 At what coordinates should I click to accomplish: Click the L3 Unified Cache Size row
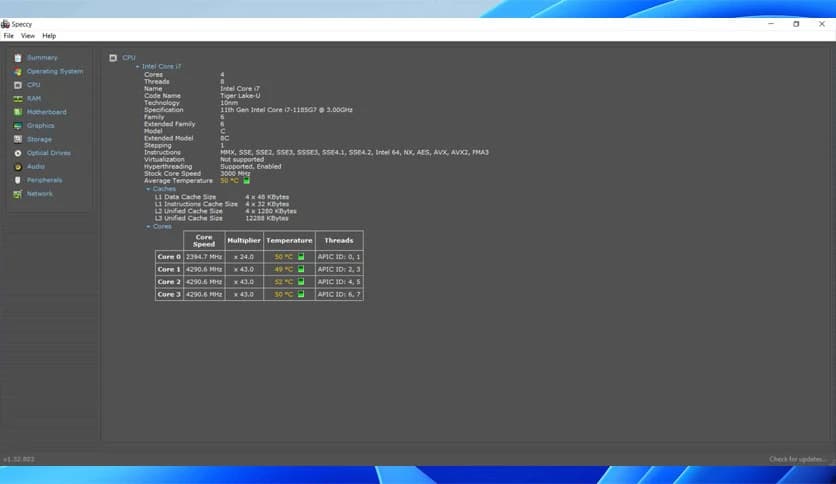click(x=221, y=218)
